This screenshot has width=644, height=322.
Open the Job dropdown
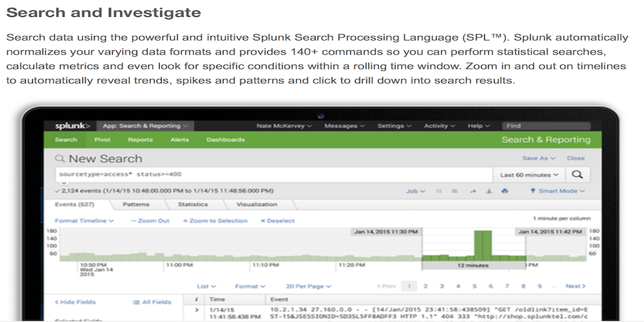(415, 191)
